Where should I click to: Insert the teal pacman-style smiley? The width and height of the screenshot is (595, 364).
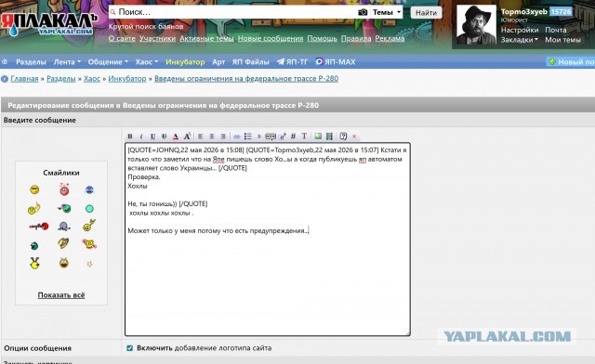pos(34,246)
